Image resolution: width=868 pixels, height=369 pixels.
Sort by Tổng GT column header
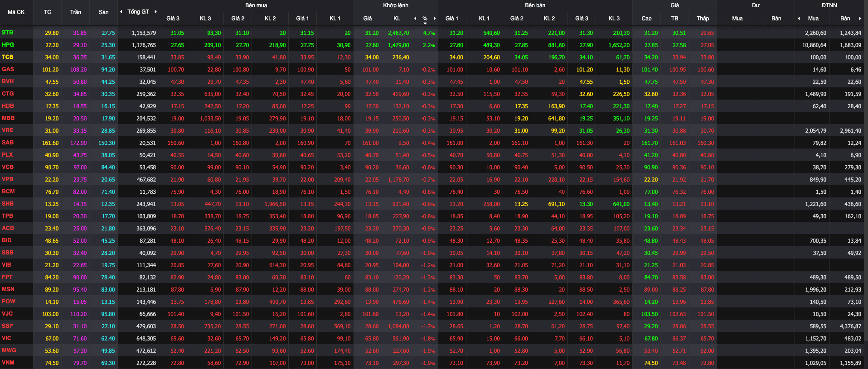click(x=138, y=12)
